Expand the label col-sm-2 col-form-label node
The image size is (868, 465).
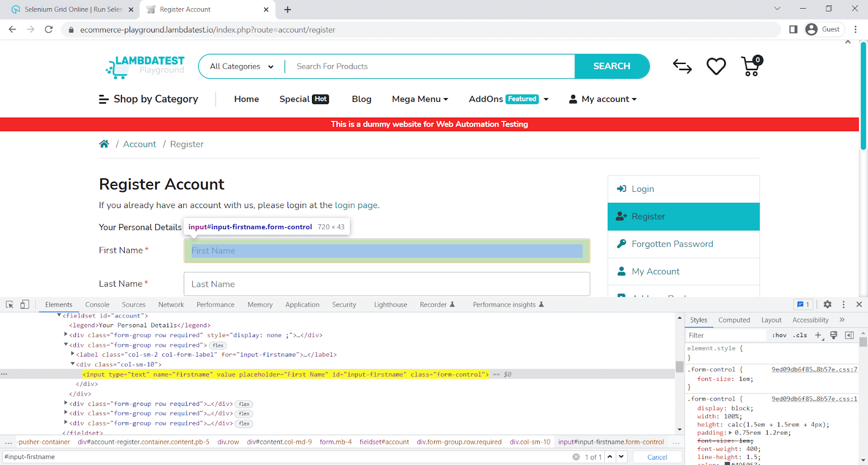point(73,354)
